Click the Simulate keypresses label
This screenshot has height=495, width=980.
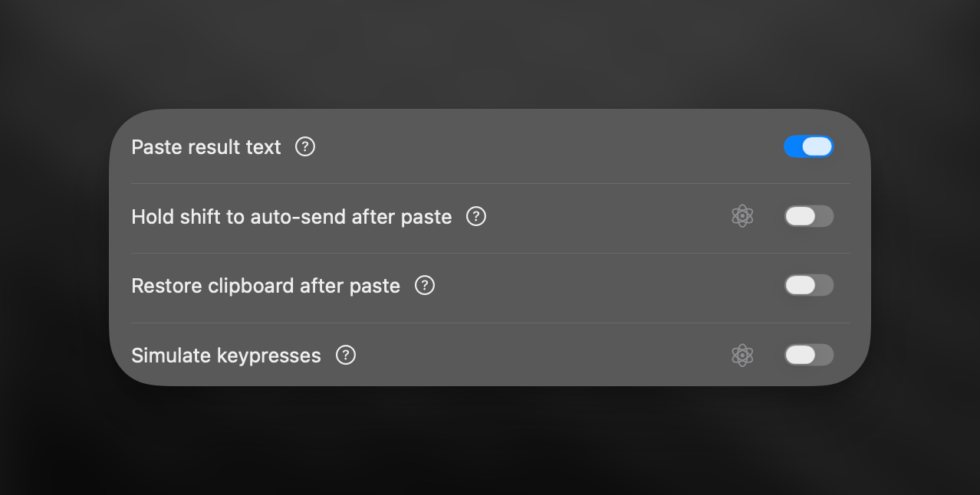[x=226, y=355]
